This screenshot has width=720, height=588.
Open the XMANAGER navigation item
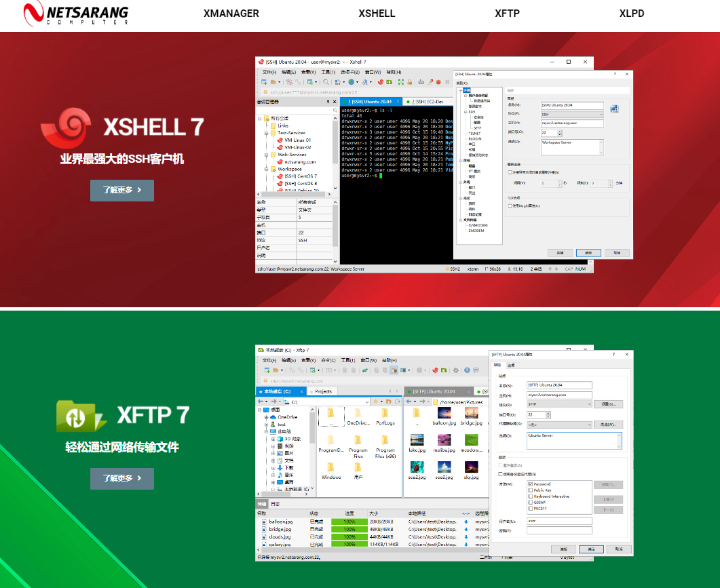[x=231, y=14]
